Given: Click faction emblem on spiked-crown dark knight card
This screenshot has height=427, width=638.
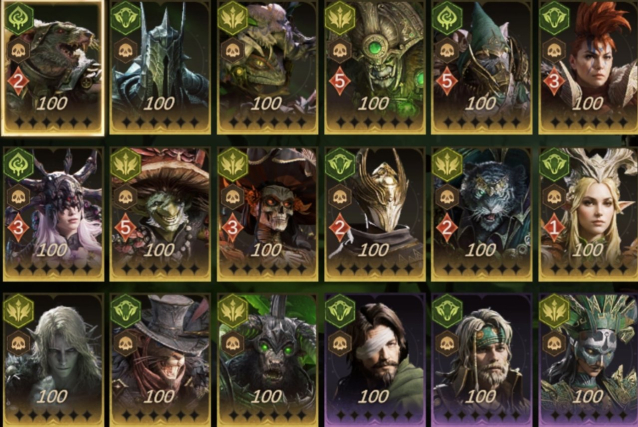Looking at the screenshot, I should pyautogui.click(x=126, y=18).
